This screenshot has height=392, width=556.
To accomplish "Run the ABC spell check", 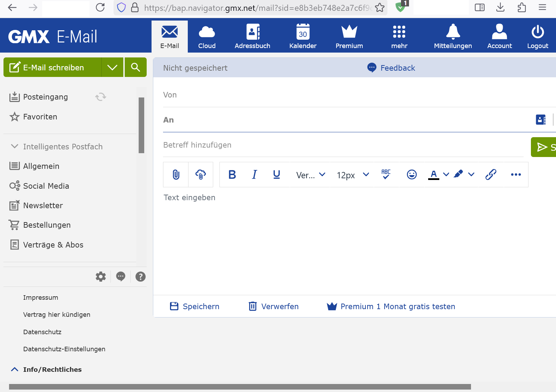I will coord(386,174).
